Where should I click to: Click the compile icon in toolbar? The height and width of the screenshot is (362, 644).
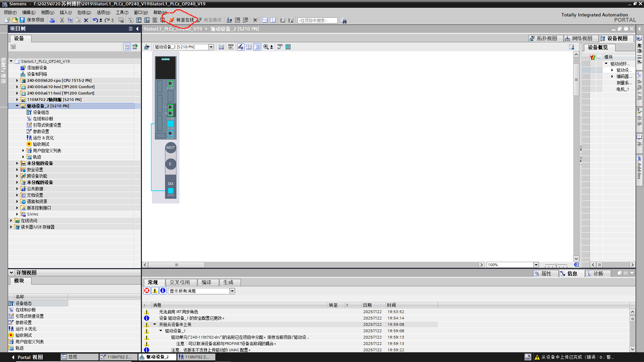coord(130,20)
